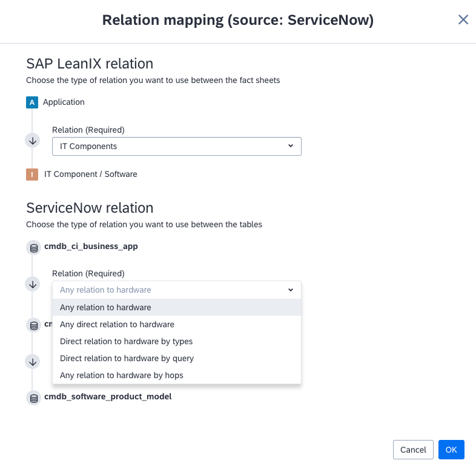Click the blue Application 'A' fact sheet icon

[32, 102]
